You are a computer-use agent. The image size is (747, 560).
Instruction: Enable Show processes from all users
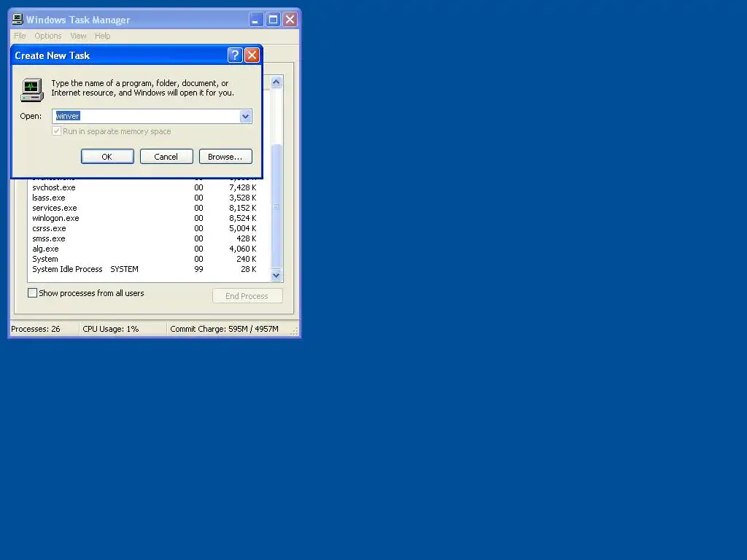tap(32, 293)
